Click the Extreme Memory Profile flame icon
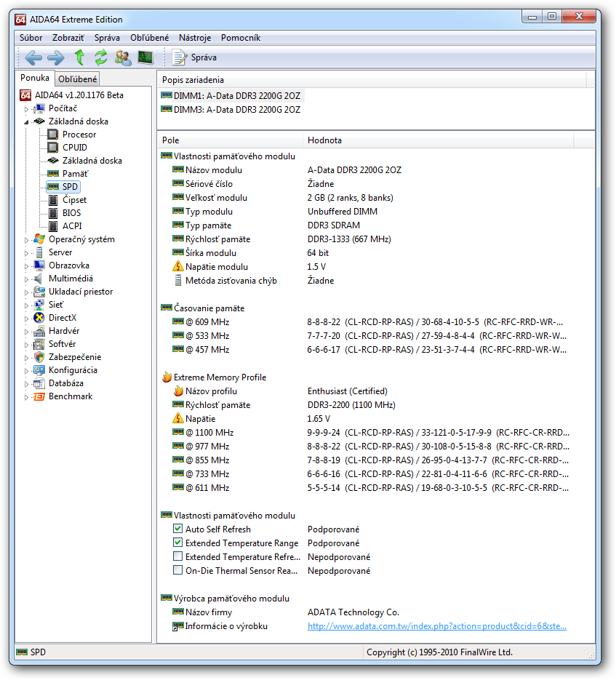Viewport: 616px width, 680px height. 167,377
